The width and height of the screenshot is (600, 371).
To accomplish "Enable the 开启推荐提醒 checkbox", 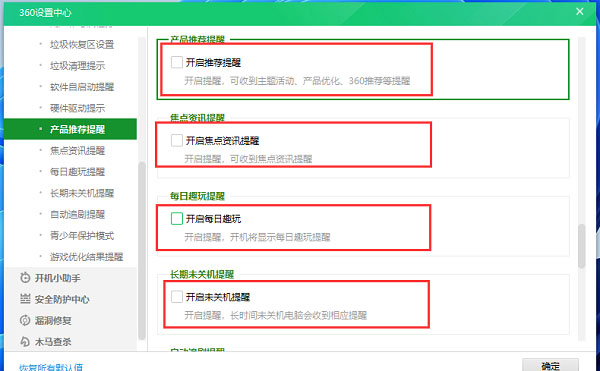I will (x=177, y=62).
